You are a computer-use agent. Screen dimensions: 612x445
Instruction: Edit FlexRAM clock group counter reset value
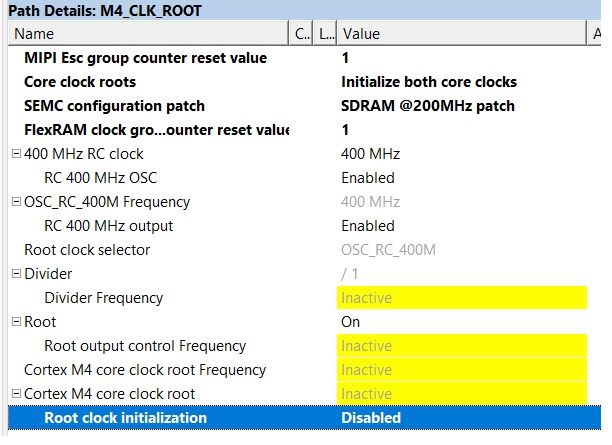(346, 130)
